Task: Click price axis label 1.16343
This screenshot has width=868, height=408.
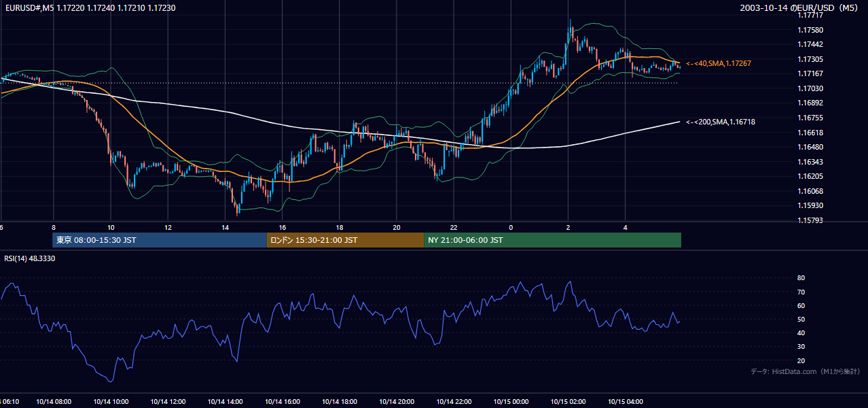Action: click(x=810, y=162)
